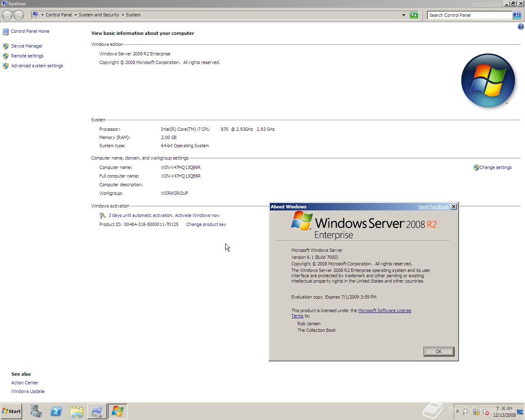Click the WORKGROUP value

pyautogui.click(x=174, y=193)
